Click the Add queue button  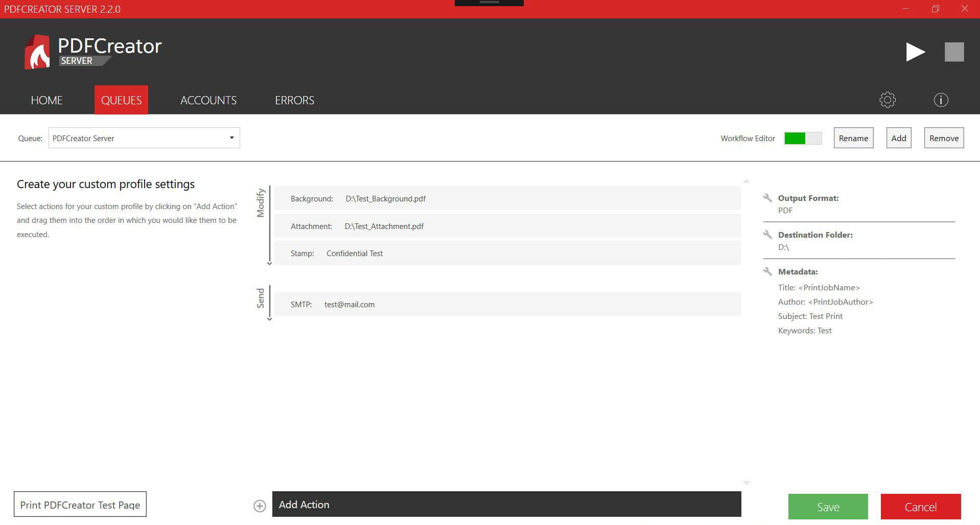coord(898,138)
